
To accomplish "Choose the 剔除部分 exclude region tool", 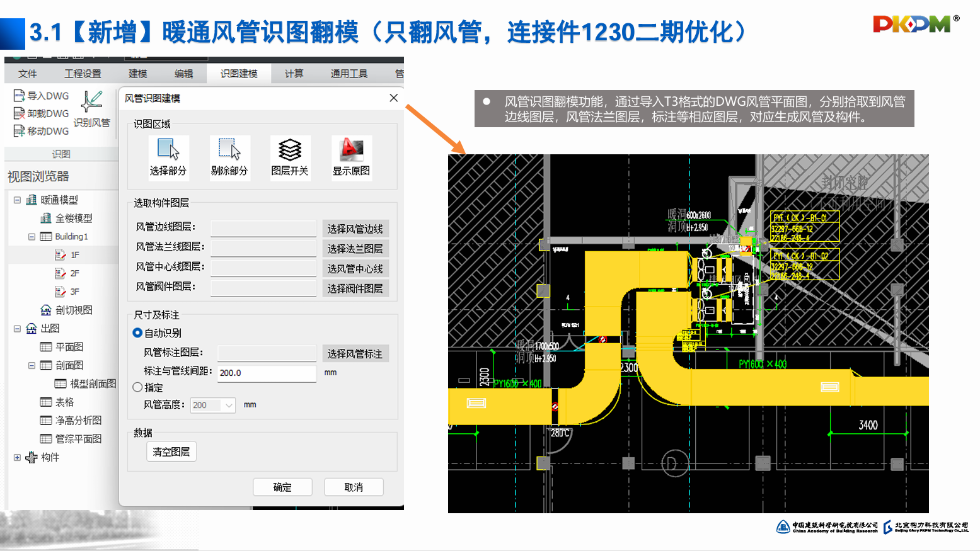I will coord(229,157).
